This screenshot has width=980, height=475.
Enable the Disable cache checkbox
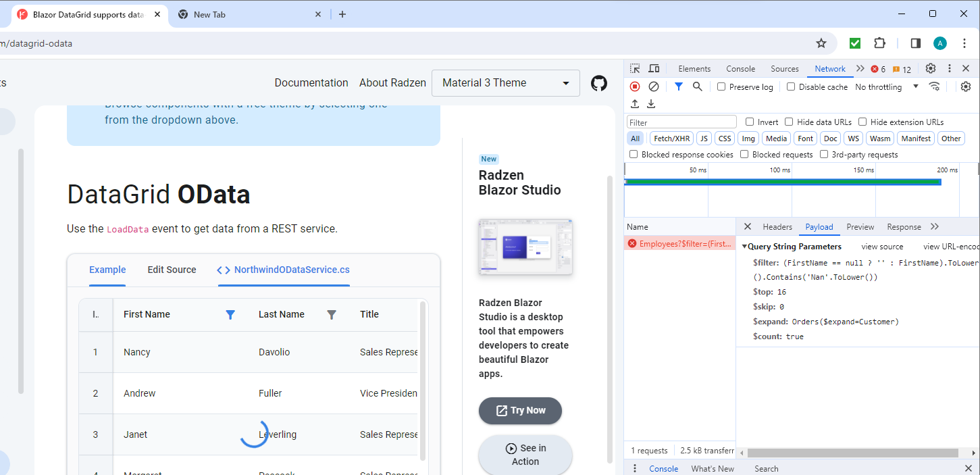[x=791, y=86]
